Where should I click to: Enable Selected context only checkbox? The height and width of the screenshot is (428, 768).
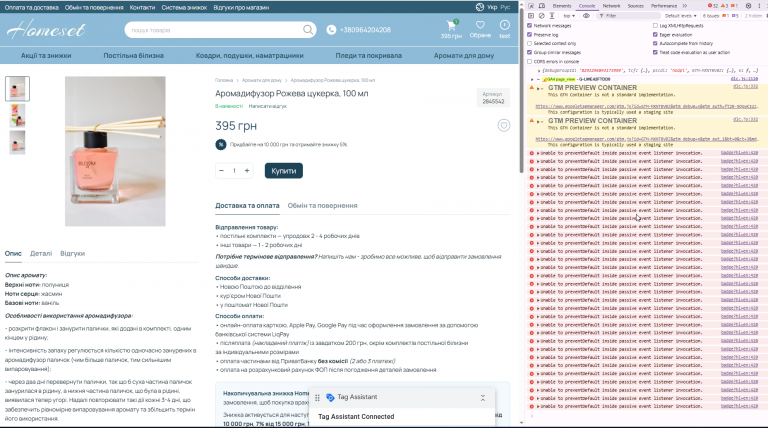tap(529, 44)
